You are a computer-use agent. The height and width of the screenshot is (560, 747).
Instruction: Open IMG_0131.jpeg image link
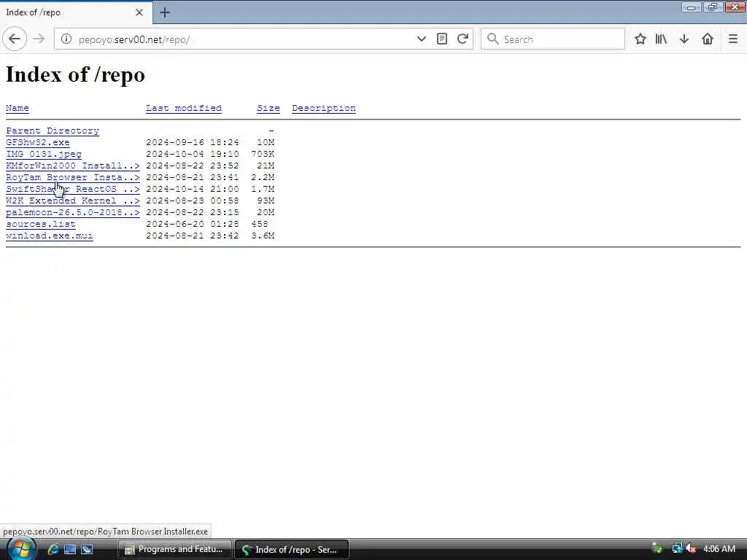(43, 154)
